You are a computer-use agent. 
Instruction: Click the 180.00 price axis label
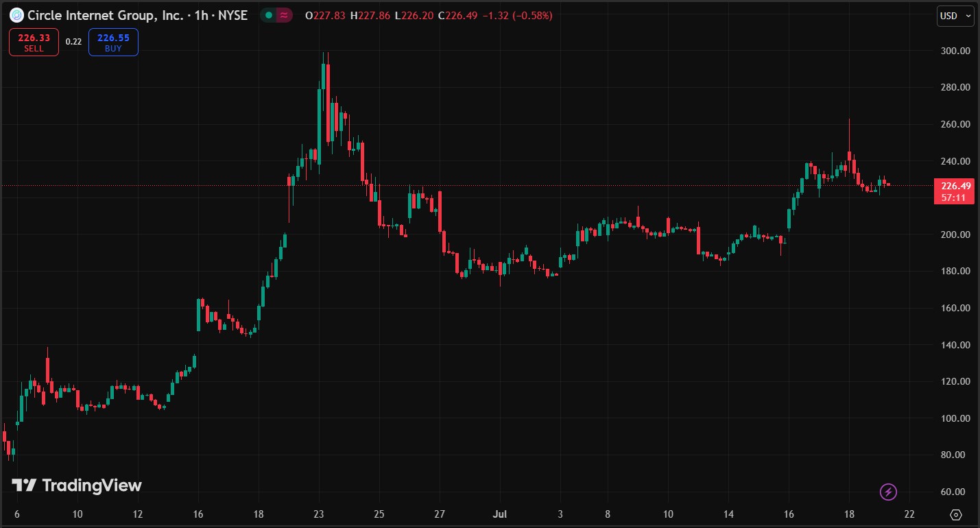click(955, 271)
